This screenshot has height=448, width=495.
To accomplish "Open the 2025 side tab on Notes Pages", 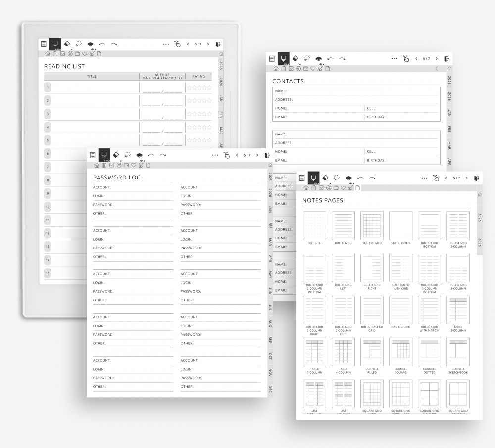I will [480, 217].
